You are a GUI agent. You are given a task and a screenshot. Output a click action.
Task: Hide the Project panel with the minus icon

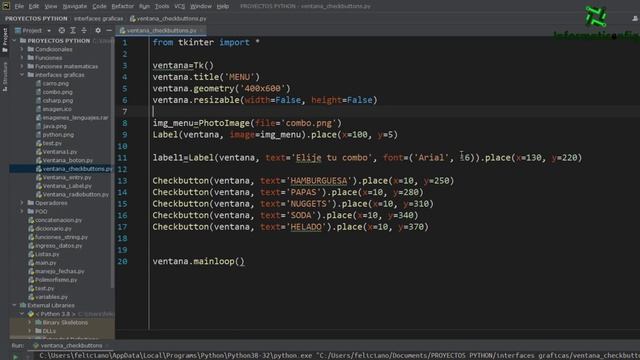pyautogui.click(x=109, y=31)
